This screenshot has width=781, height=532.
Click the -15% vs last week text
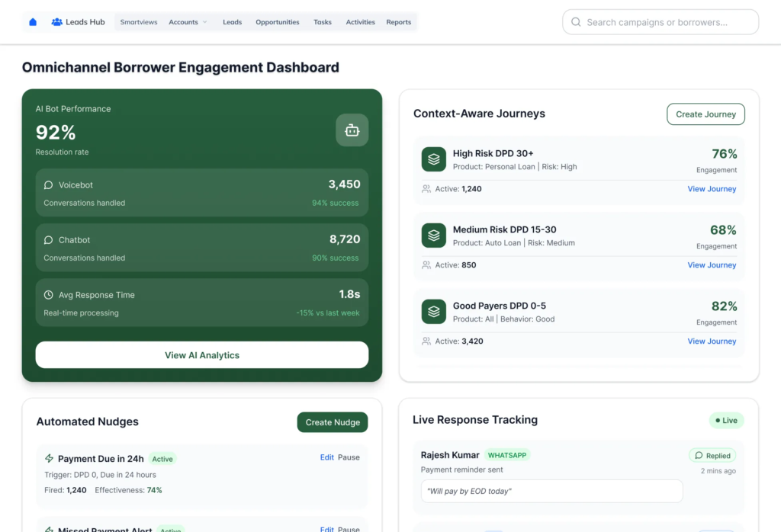coord(328,312)
